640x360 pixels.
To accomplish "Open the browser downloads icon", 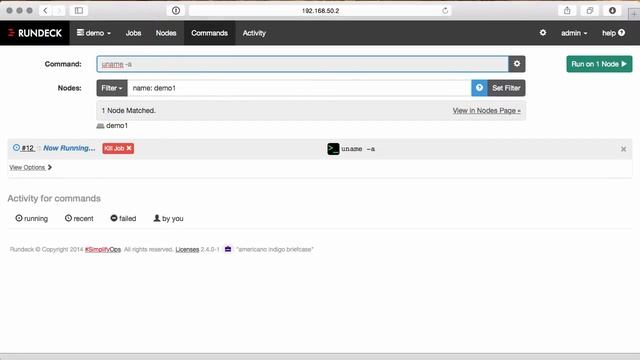I will [612, 11].
